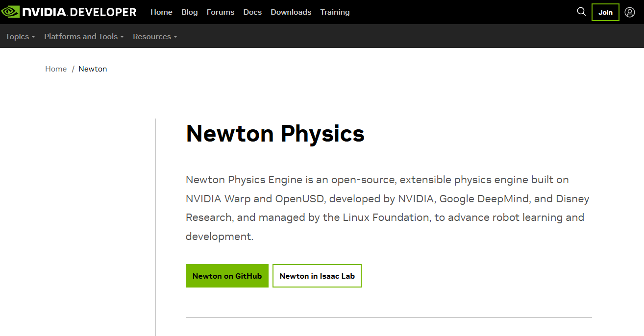This screenshot has width=644, height=336.
Task: Click the Newton on GitHub button
Action: (x=227, y=276)
